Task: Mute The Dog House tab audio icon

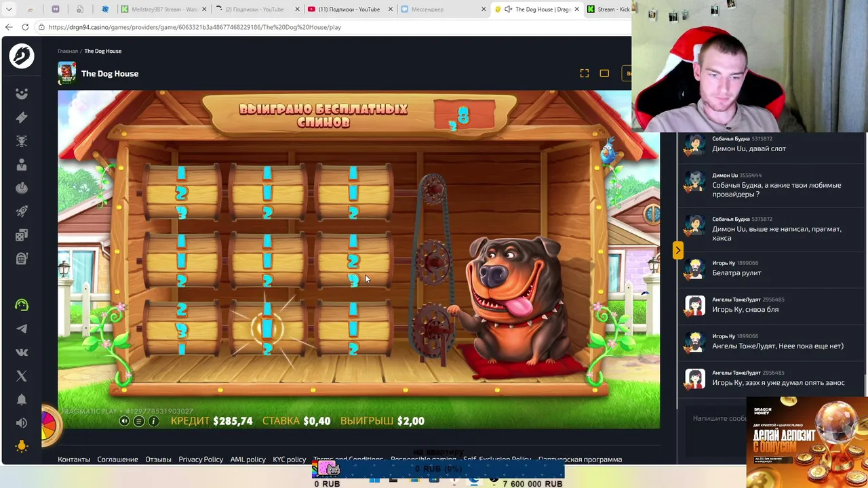Action: click(x=508, y=9)
